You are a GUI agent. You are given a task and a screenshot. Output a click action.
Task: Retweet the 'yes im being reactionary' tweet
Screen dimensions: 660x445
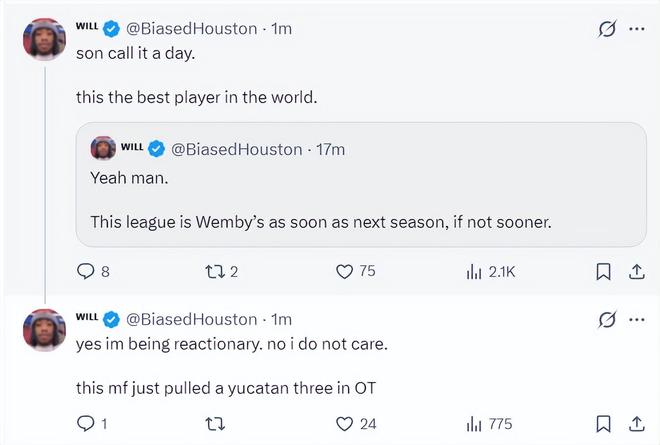click(x=215, y=424)
